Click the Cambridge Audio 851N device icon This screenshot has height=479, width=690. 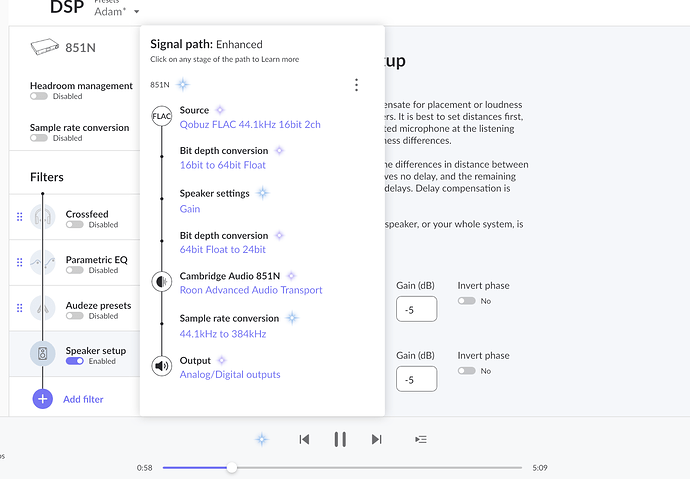161,282
